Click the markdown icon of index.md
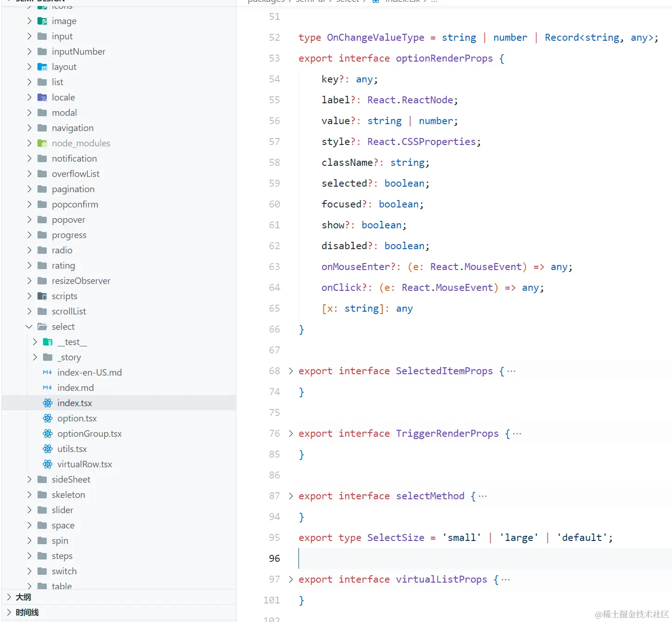672x622 pixels. [47, 388]
